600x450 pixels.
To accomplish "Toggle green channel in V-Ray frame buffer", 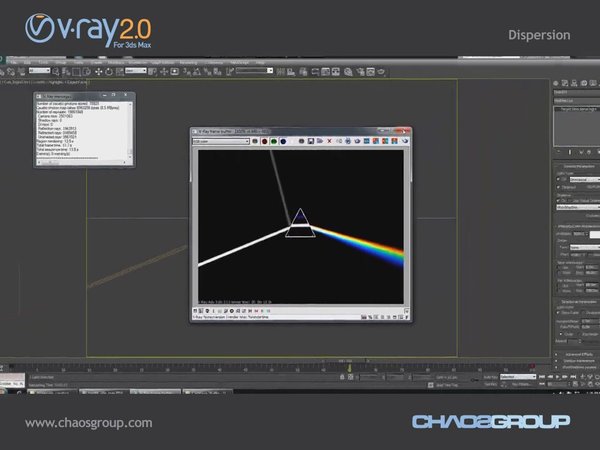I will pyautogui.click(x=274, y=142).
